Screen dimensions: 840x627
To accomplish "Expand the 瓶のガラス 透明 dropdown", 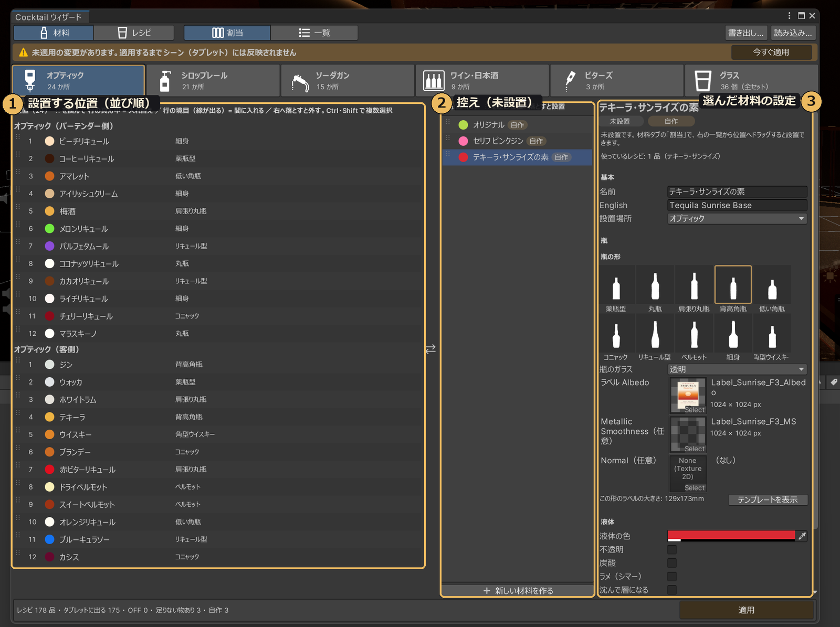I will (737, 369).
